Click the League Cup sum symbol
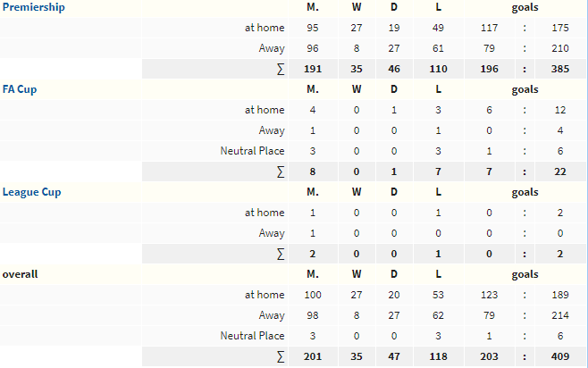 [x=281, y=254]
